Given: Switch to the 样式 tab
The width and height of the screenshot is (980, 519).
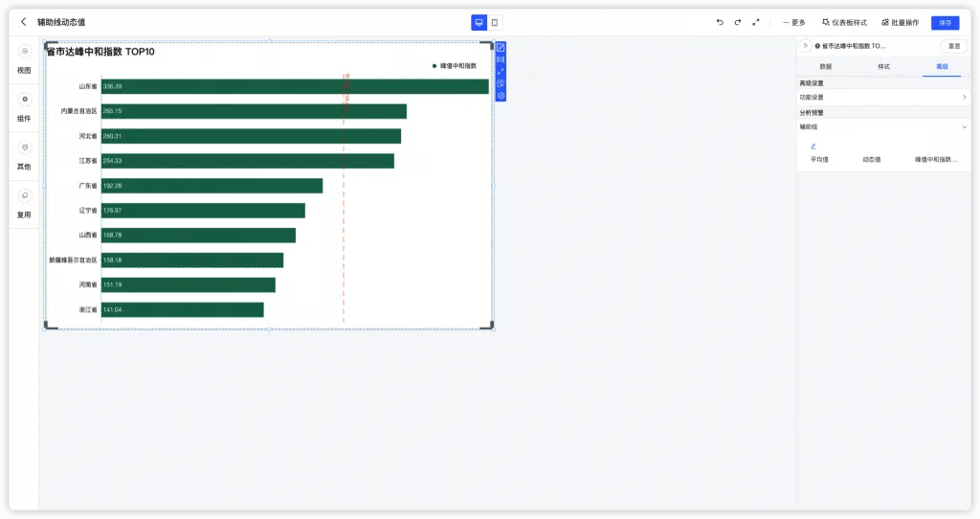Looking at the screenshot, I should coord(883,66).
